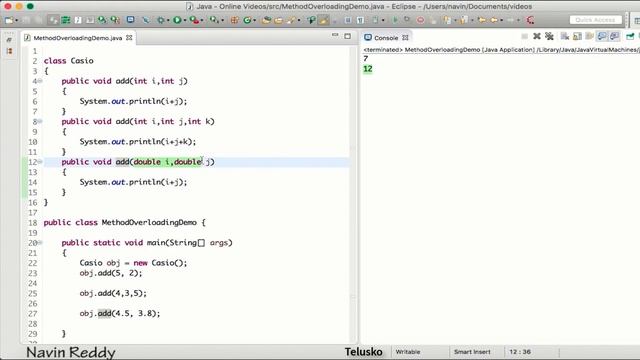Collapse the add(double i,double j) method fold
Screen dimensions: 640x360
coord(40,162)
